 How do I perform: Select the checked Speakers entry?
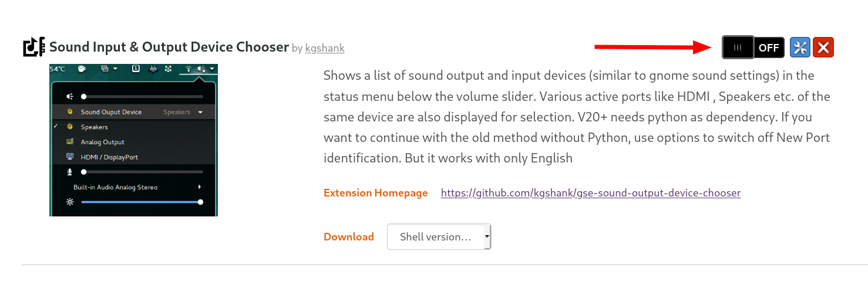tap(94, 127)
